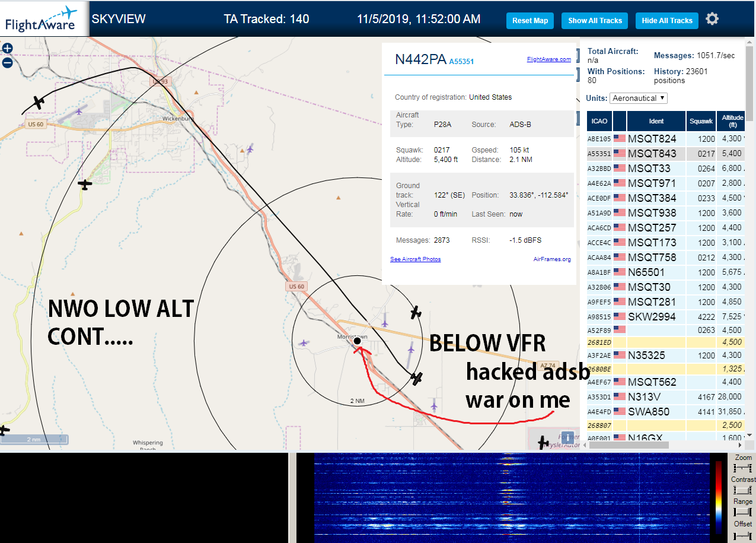Open the Units dropdown
The height and width of the screenshot is (543, 756).
pos(639,98)
